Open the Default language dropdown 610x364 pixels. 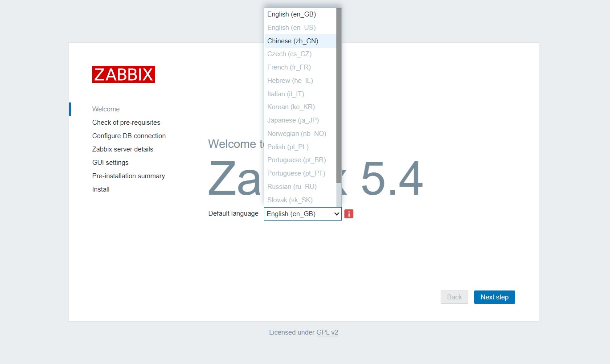tap(303, 214)
